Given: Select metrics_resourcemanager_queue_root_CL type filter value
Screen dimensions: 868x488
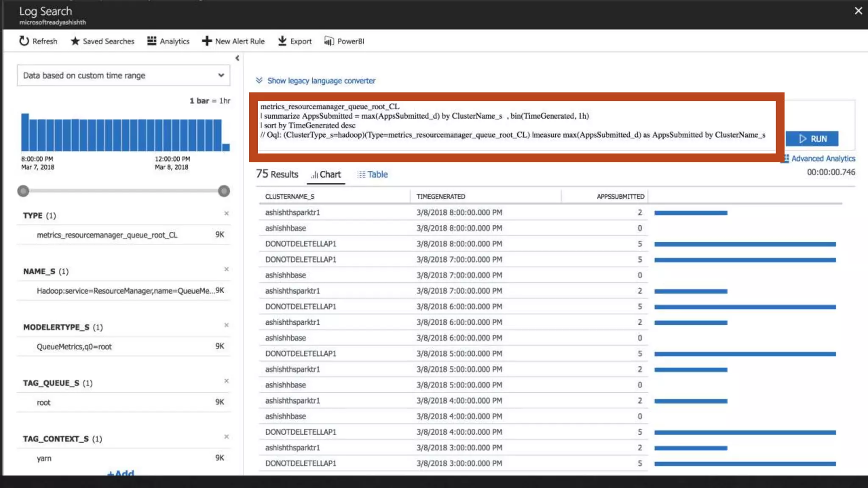Looking at the screenshot, I should (107, 235).
